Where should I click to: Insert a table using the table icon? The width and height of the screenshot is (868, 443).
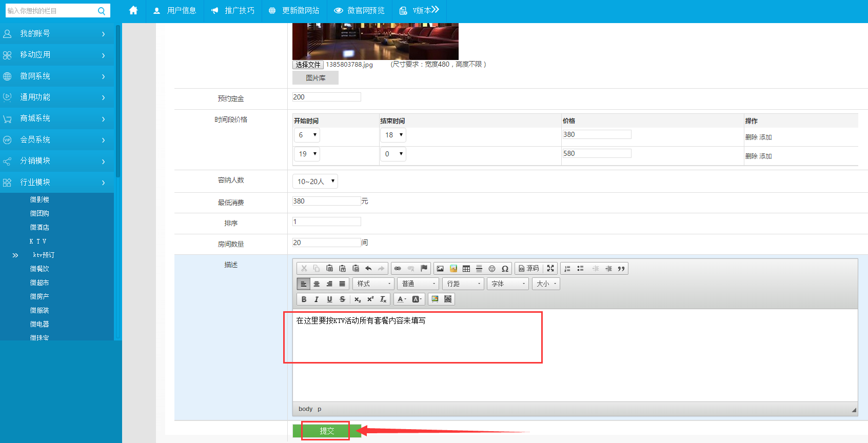click(x=466, y=269)
